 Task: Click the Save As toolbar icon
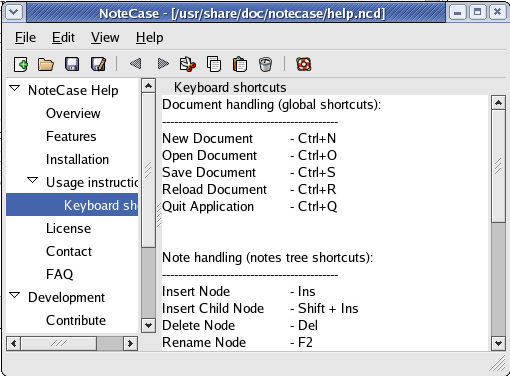(x=98, y=64)
